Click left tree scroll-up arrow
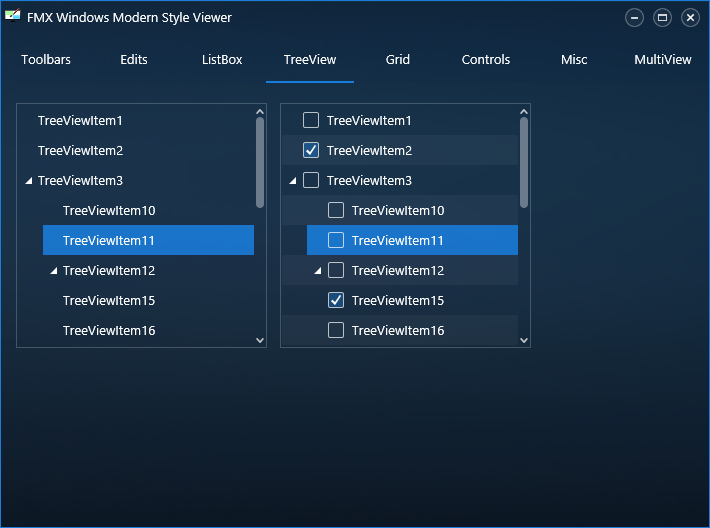 [260, 111]
